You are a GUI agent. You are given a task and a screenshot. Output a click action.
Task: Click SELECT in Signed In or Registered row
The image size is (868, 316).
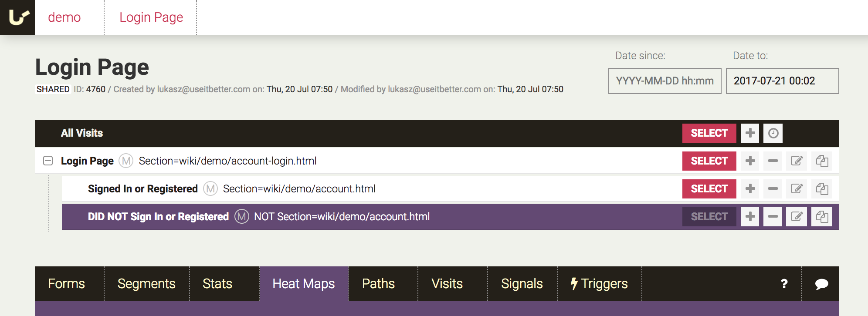709,189
